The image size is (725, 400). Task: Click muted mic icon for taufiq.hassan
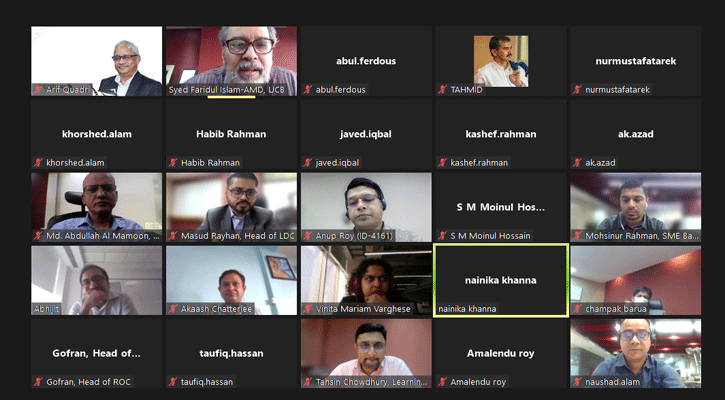point(173,382)
